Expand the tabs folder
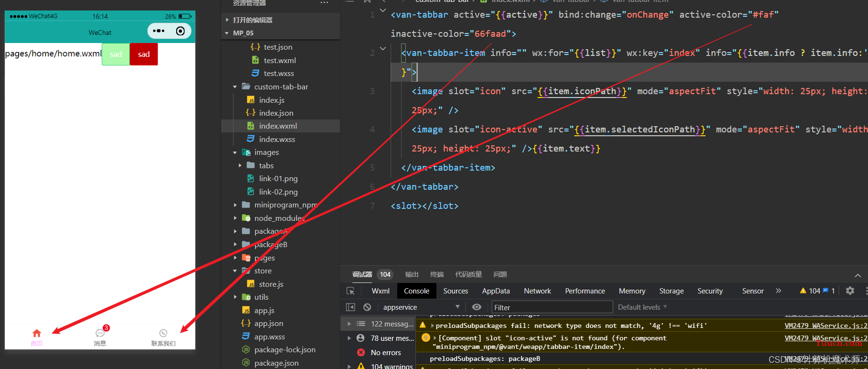868x369 pixels. [240, 165]
